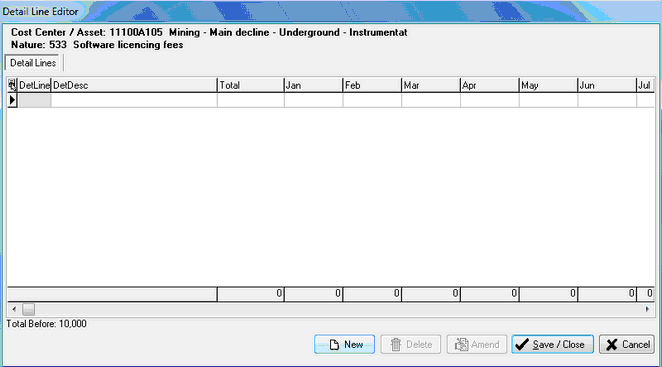
Task: Click the Total column header
Action: 251,85
